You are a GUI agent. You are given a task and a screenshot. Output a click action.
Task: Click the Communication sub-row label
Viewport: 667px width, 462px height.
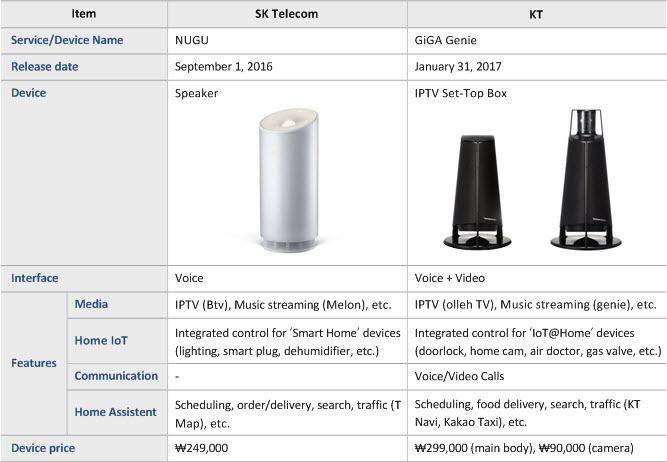pyautogui.click(x=116, y=376)
